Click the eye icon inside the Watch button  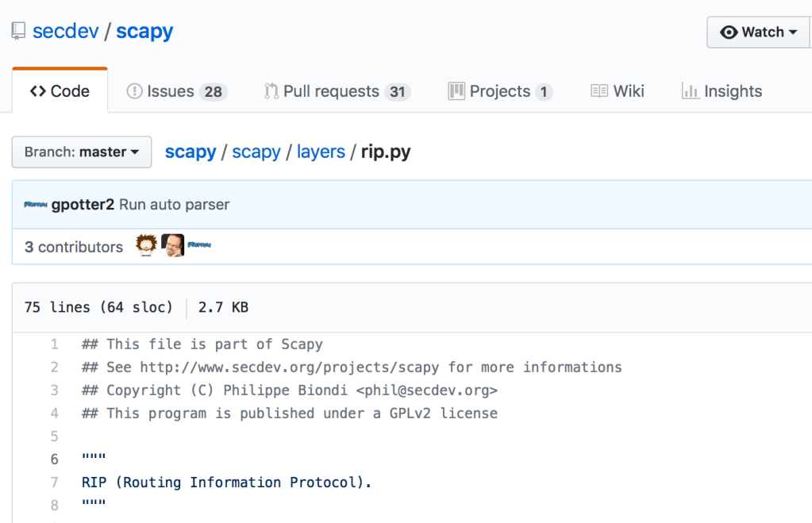[728, 32]
